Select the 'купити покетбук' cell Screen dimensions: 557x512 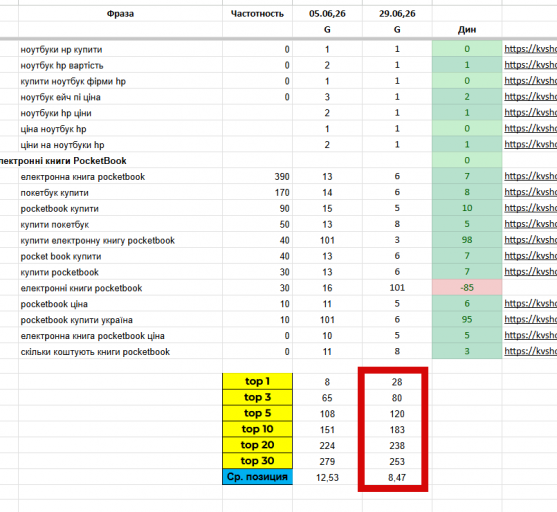120,225
